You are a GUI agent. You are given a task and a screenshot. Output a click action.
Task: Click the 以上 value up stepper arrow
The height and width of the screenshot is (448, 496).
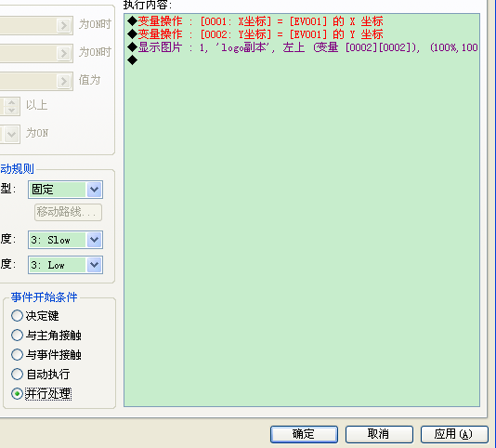tap(12, 102)
